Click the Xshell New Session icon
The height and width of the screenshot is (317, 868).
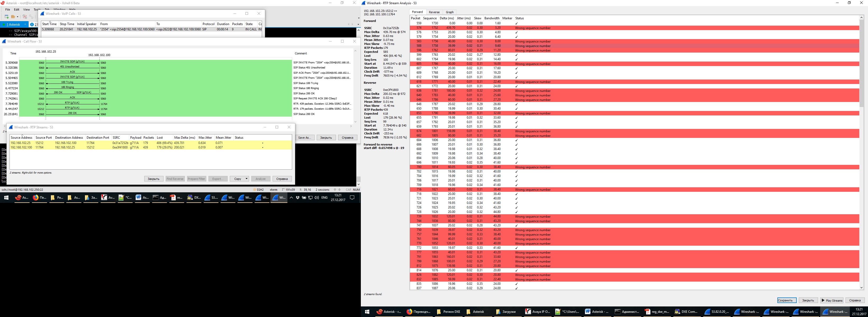pyautogui.click(x=6, y=16)
